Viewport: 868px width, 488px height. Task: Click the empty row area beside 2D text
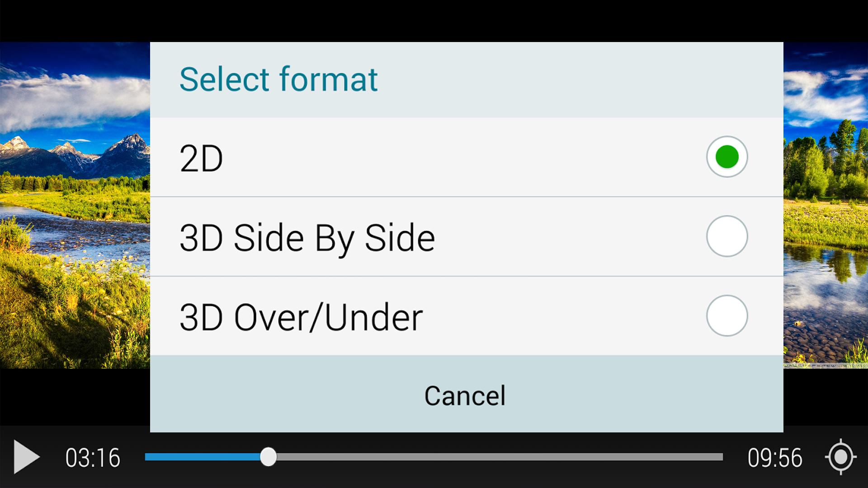pyautogui.click(x=461, y=157)
